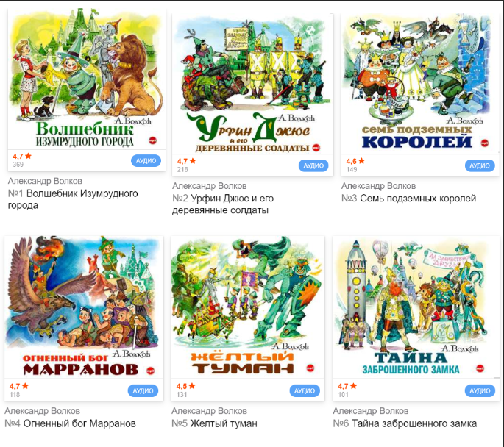504x447 pixels.
Task: Click author Александр Волков under Семь подземных королей
Action: click(x=378, y=186)
